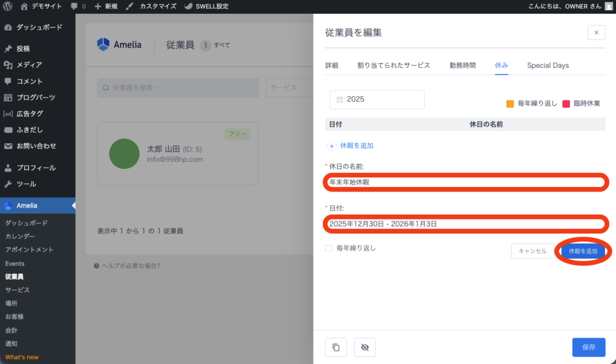Click the plus icon to add holiday

(x=331, y=146)
